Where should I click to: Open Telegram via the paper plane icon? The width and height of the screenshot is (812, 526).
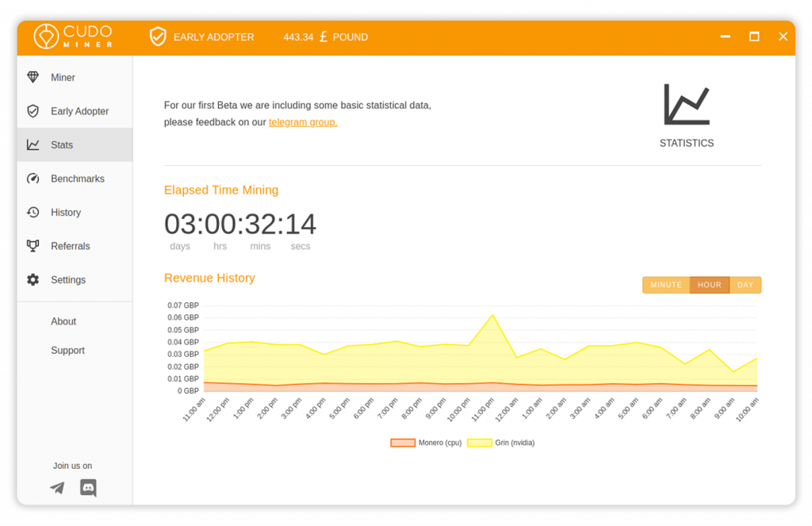click(x=56, y=488)
